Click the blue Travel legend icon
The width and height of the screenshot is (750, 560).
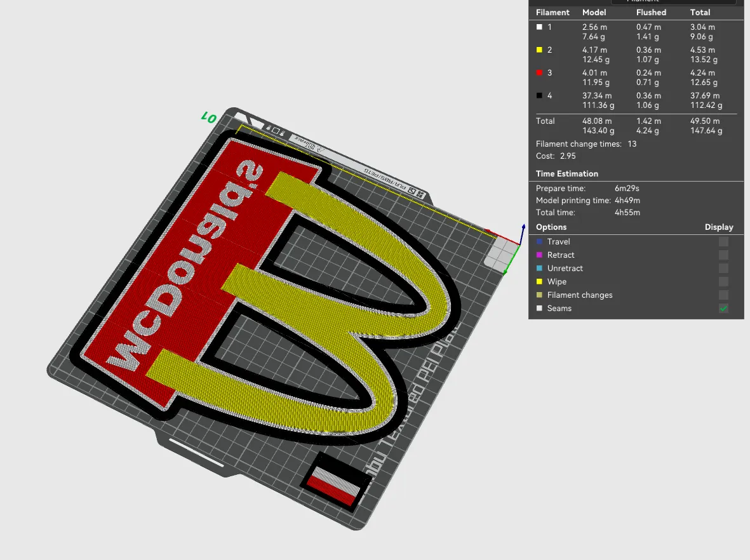[x=540, y=242]
